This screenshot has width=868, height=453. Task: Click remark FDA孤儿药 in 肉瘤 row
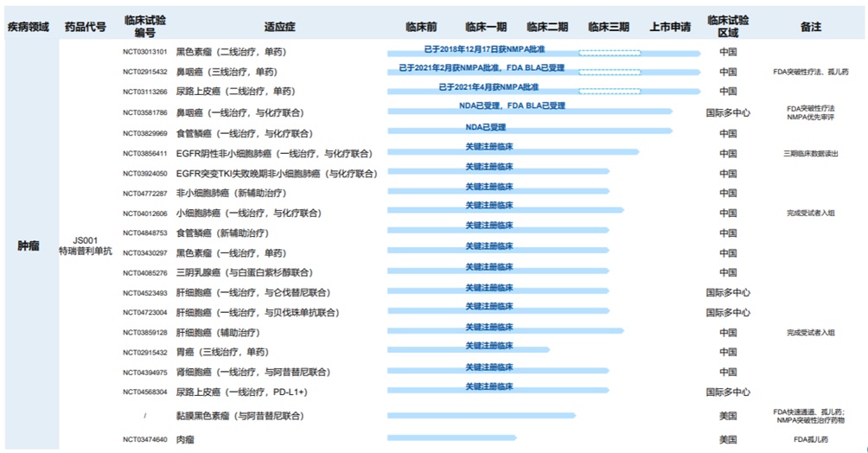[811, 440]
